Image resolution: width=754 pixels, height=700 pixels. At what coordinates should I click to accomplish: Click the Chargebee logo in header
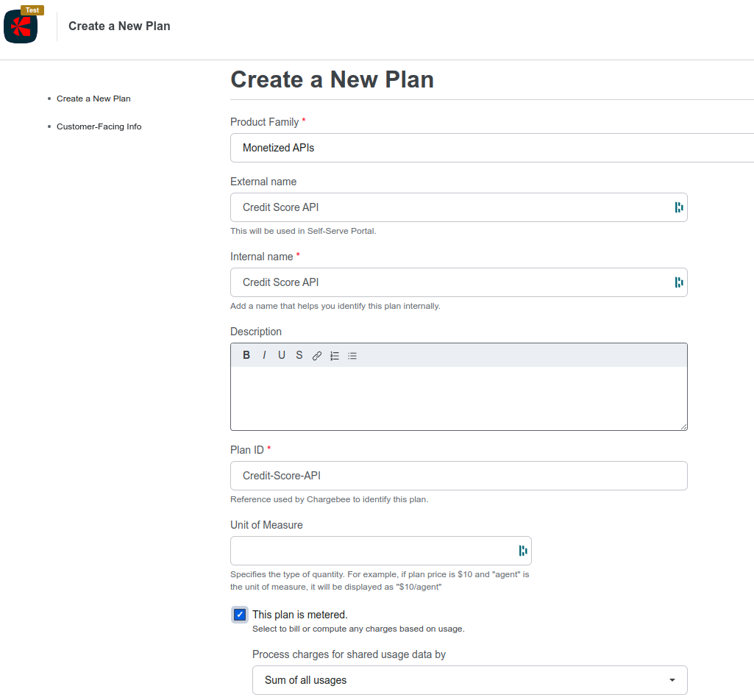[x=21, y=26]
